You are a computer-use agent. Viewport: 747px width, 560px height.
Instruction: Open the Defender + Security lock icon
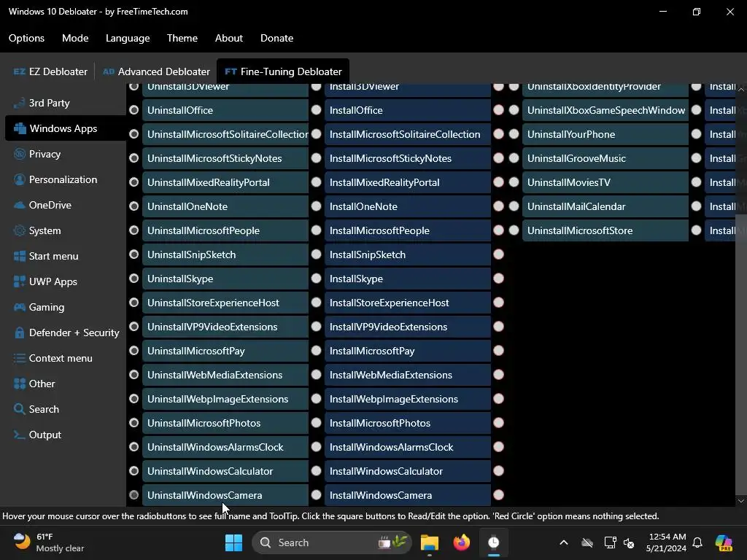click(x=20, y=332)
